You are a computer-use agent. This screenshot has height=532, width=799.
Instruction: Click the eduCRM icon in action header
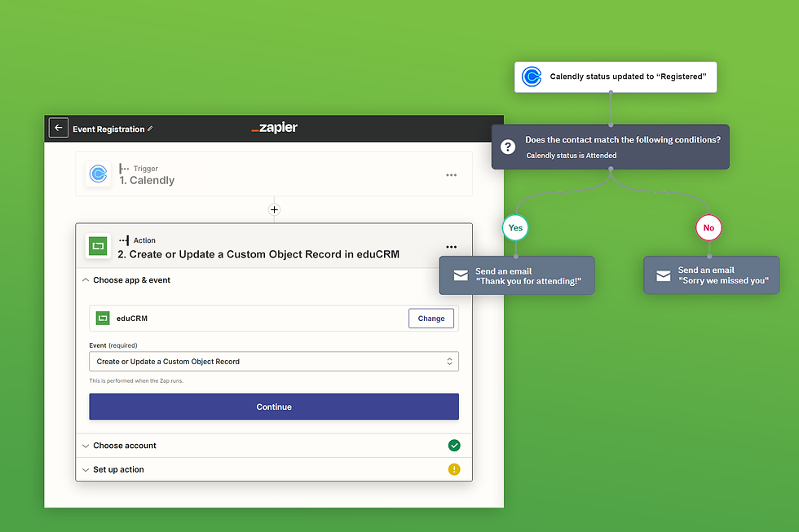[98, 246]
